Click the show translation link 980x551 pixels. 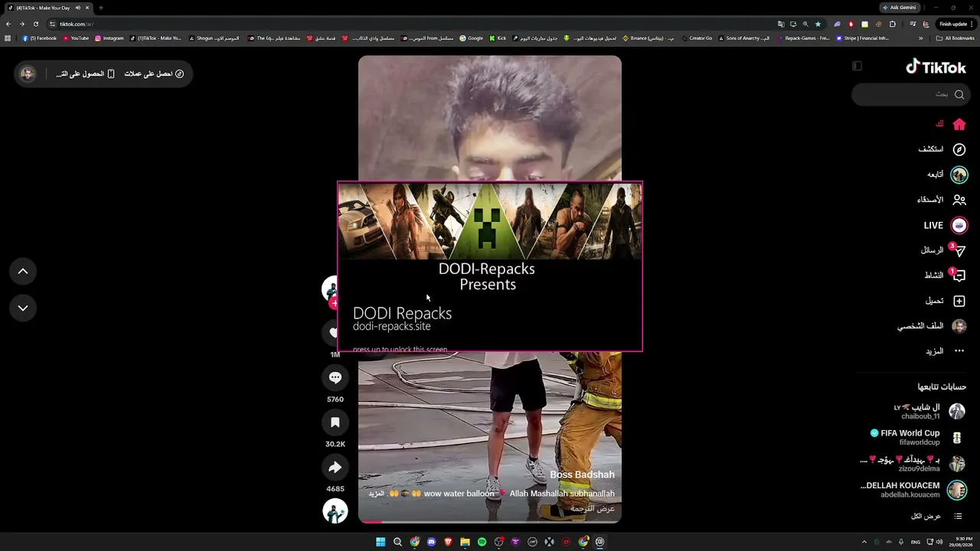click(x=593, y=508)
